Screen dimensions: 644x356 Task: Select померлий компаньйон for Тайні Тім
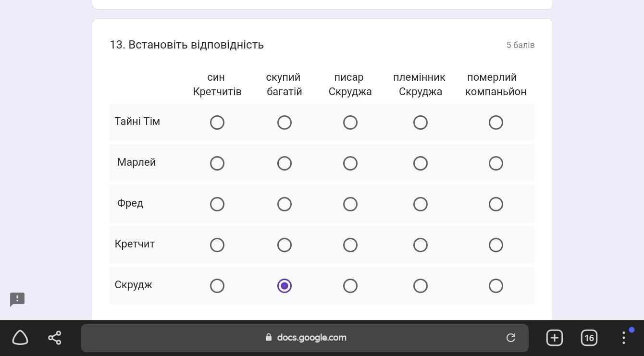click(496, 123)
